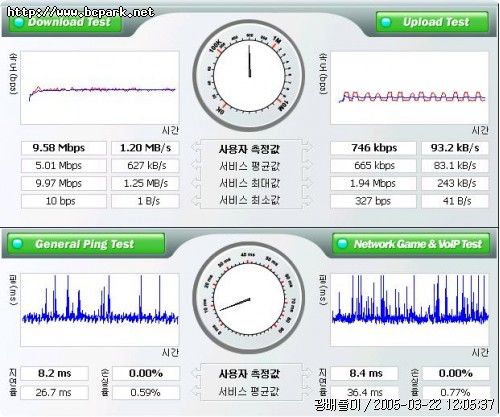Launch Network Game & VoIP Test
The height and width of the screenshot is (417, 500).
(x=411, y=244)
